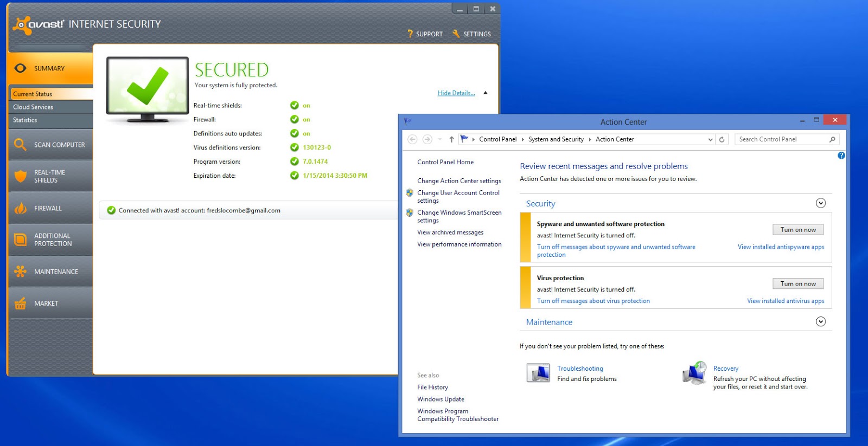Viewport: 868px width, 446px height.
Task: Open Change Action Center settings
Action: 459,181
